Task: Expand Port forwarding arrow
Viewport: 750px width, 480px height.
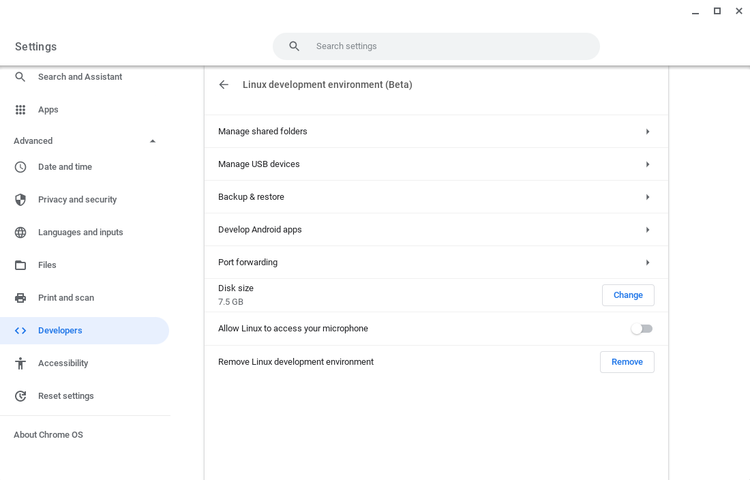Action: click(x=647, y=262)
